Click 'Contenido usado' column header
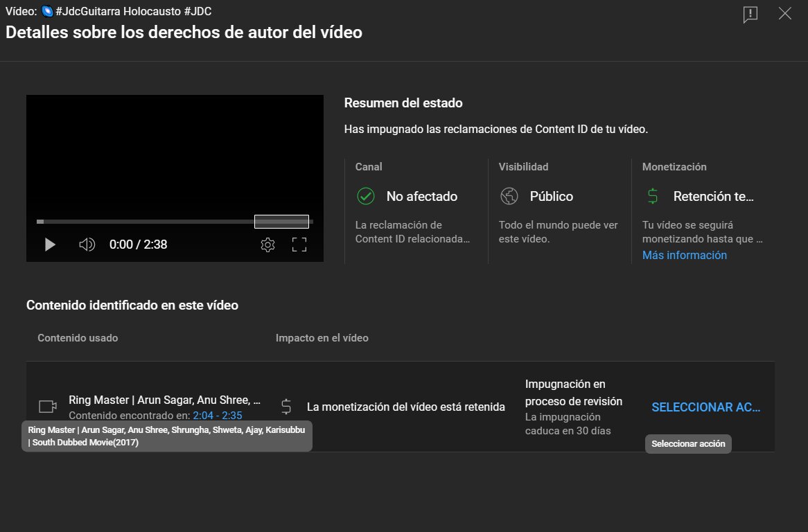The height and width of the screenshot is (532, 808). 78,338
